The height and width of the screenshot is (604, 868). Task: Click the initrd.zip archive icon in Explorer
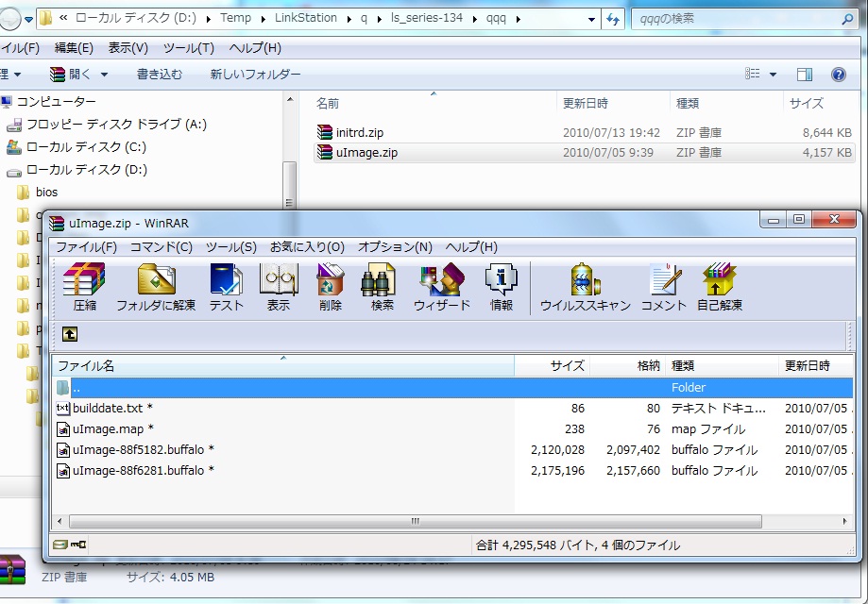(x=325, y=132)
